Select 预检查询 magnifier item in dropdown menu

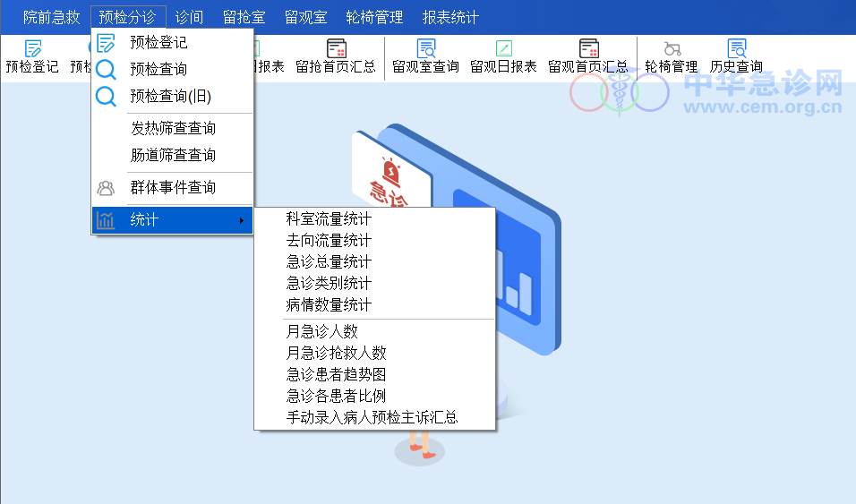pyautogui.click(x=158, y=69)
